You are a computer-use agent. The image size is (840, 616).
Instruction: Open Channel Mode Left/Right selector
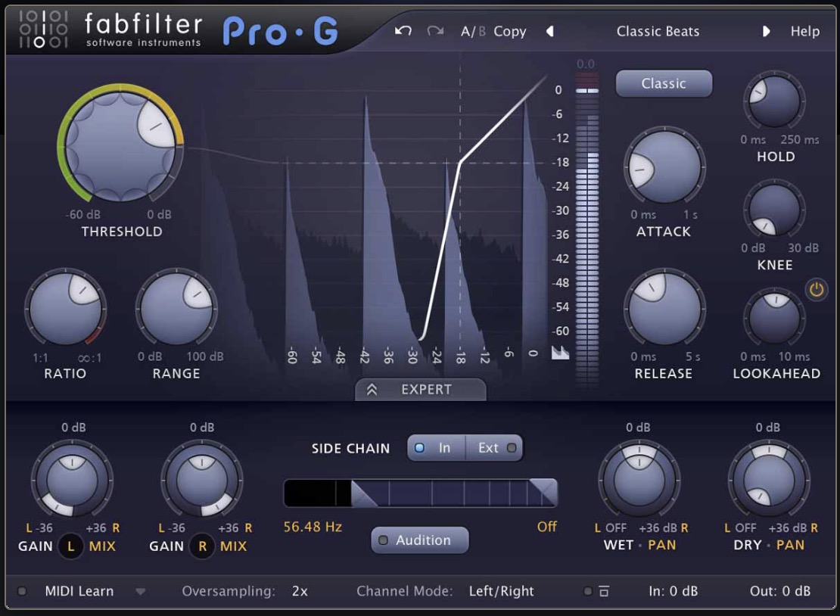(x=502, y=591)
